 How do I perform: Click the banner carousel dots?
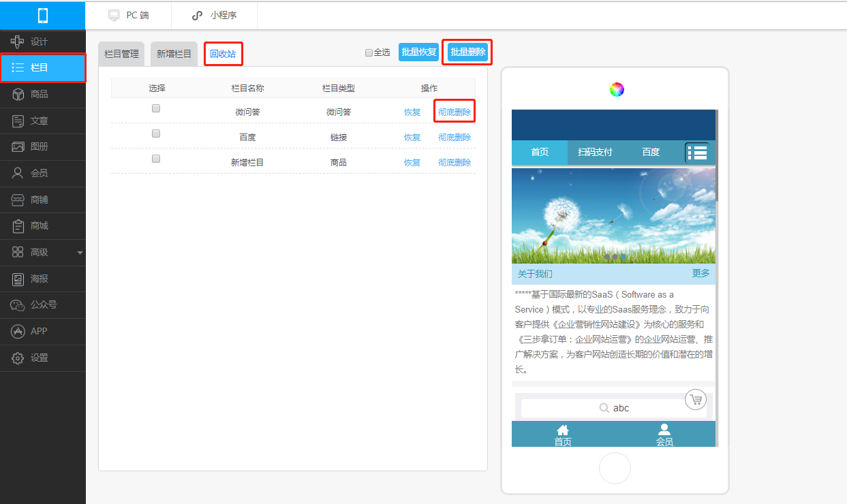615,257
